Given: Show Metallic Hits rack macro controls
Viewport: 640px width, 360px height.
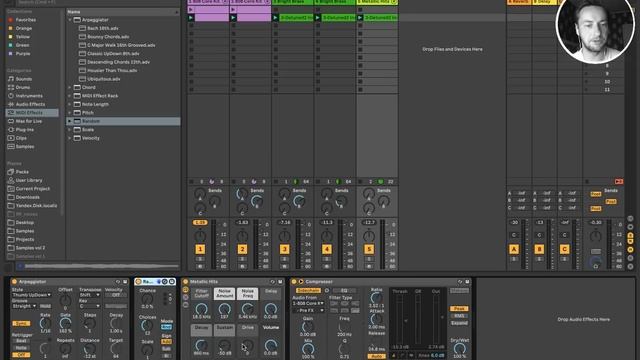Looking at the screenshot, I should coord(185,289).
